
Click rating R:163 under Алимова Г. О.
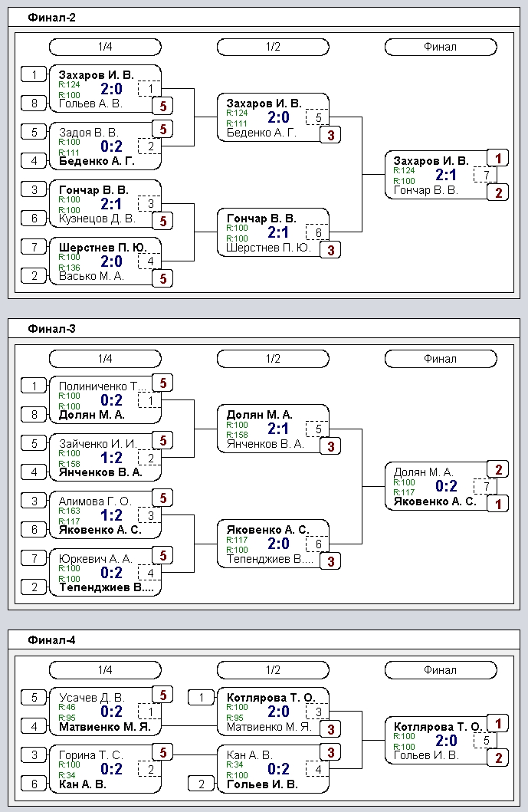tap(70, 511)
